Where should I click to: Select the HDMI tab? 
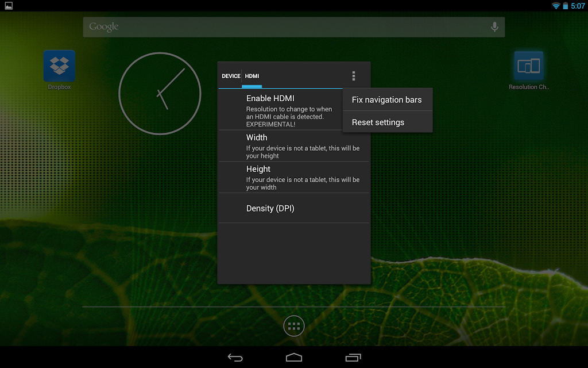coord(252,76)
